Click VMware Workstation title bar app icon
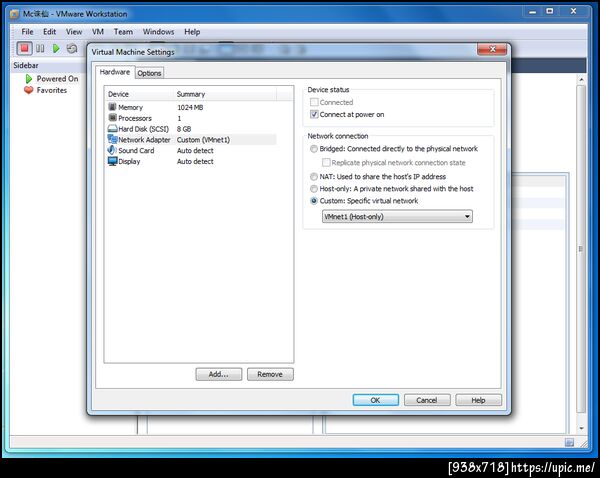 14,14
